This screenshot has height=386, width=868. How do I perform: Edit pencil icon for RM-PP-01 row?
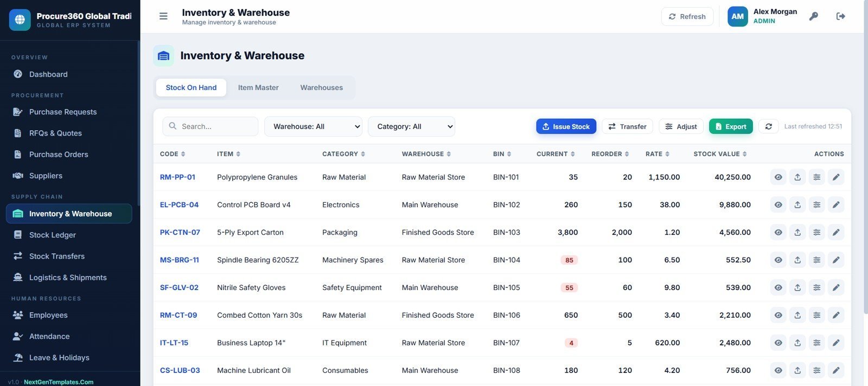pos(836,177)
